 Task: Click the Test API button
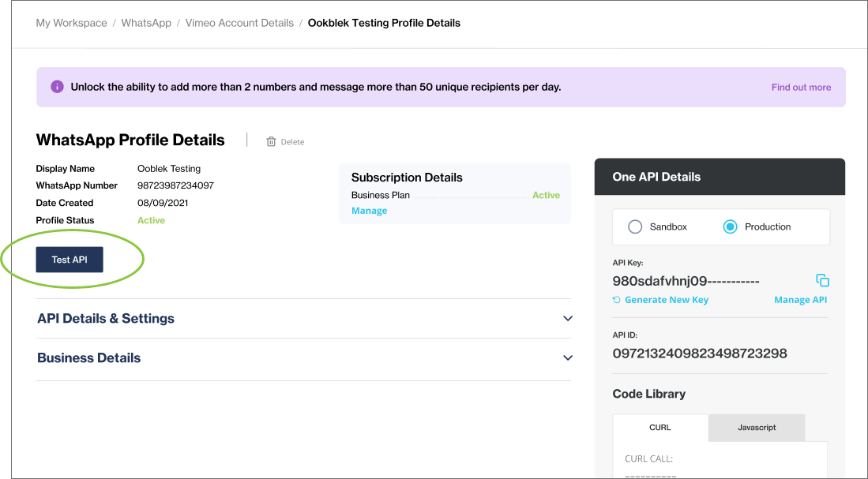coord(70,260)
